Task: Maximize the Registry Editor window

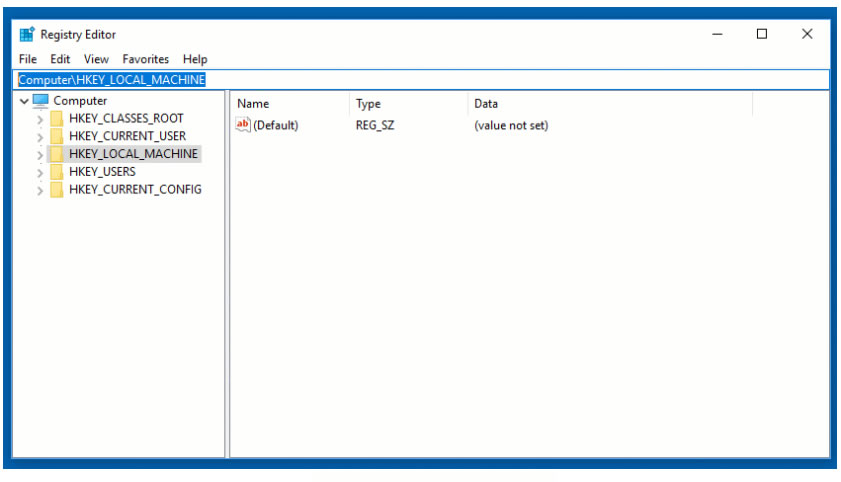Action: click(x=762, y=34)
